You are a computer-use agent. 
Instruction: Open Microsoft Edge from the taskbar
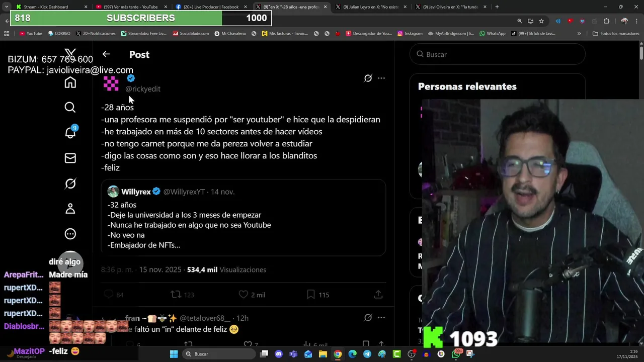tap(352, 354)
